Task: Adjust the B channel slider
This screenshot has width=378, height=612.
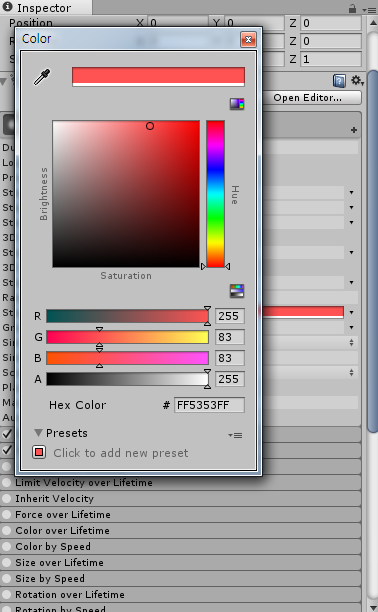Action: 127,358
